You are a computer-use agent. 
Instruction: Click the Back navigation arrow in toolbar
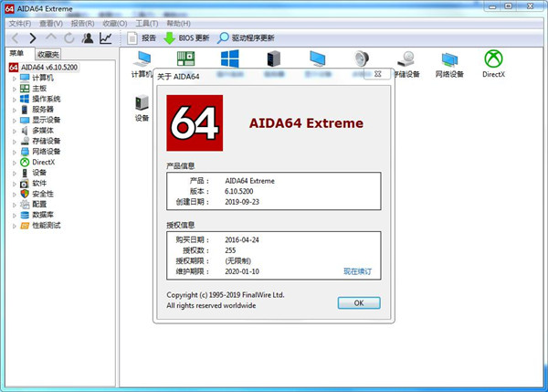(x=15, y=38)
